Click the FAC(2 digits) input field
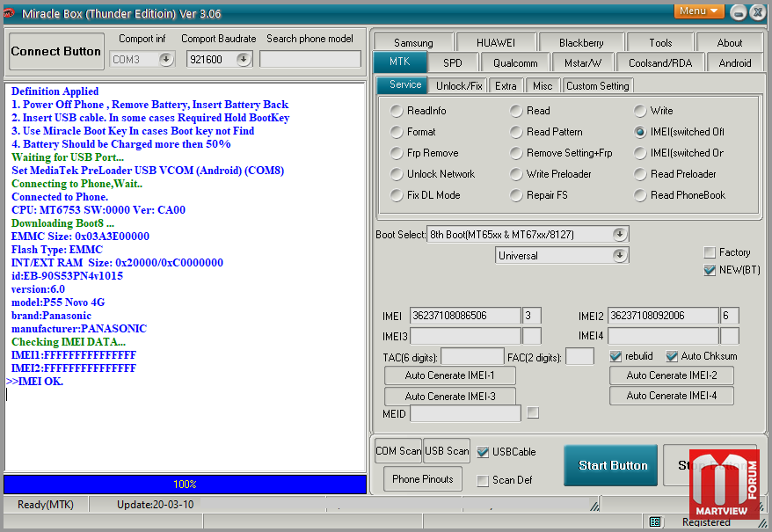The height and width of the screenshot is (532, 772). [x=580, y=357]
